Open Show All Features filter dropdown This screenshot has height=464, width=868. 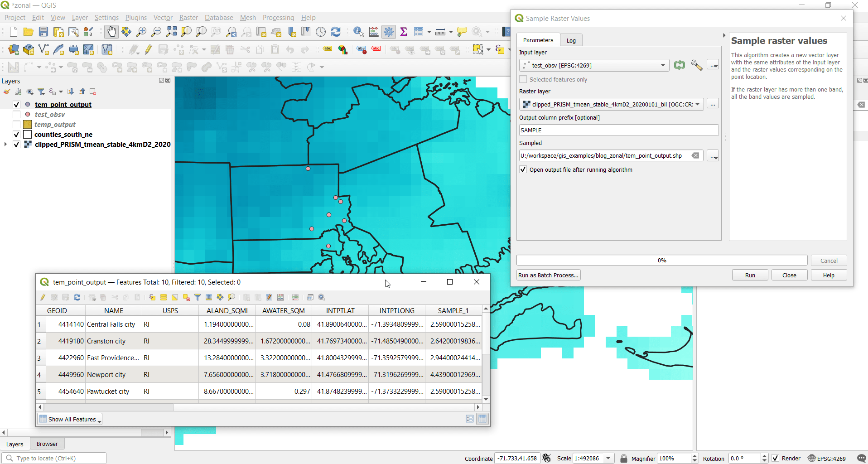pyautogui.click(x=70, y=419)
